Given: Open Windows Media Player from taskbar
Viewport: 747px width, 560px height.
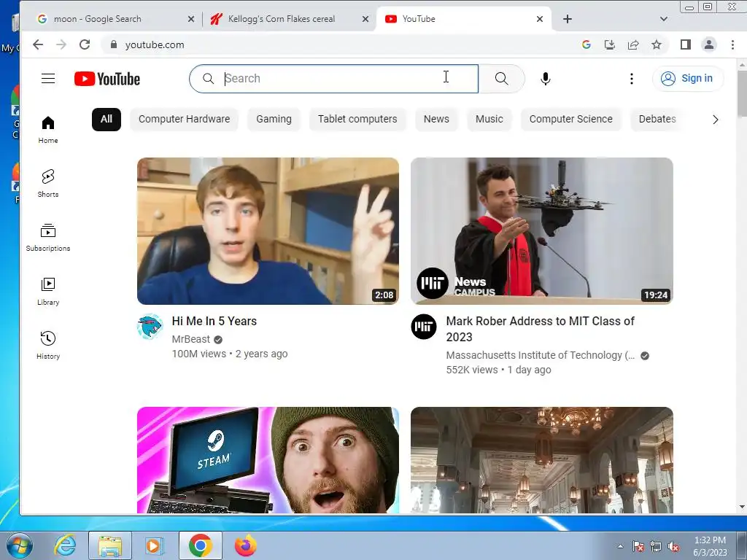Looking at the screenshot, I should 154,545.
